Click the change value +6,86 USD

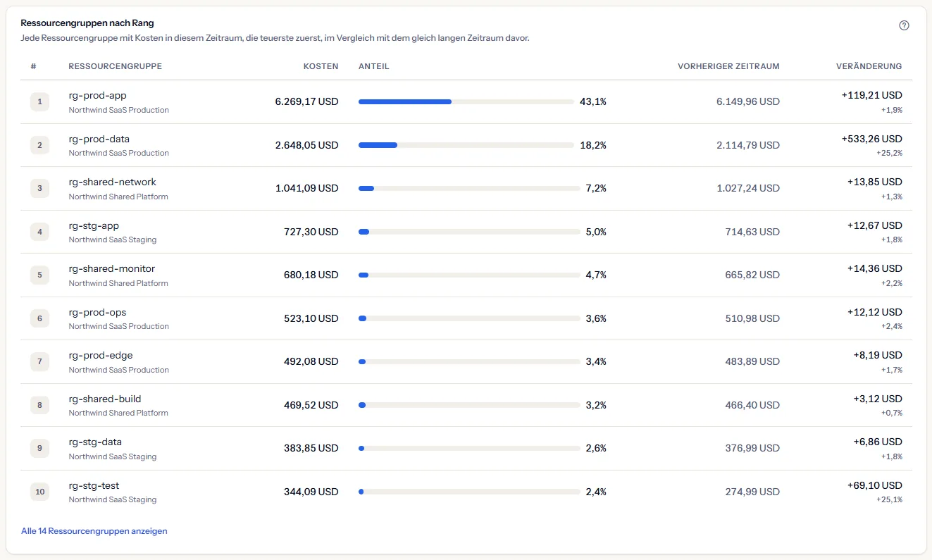[x=877, y=442]
